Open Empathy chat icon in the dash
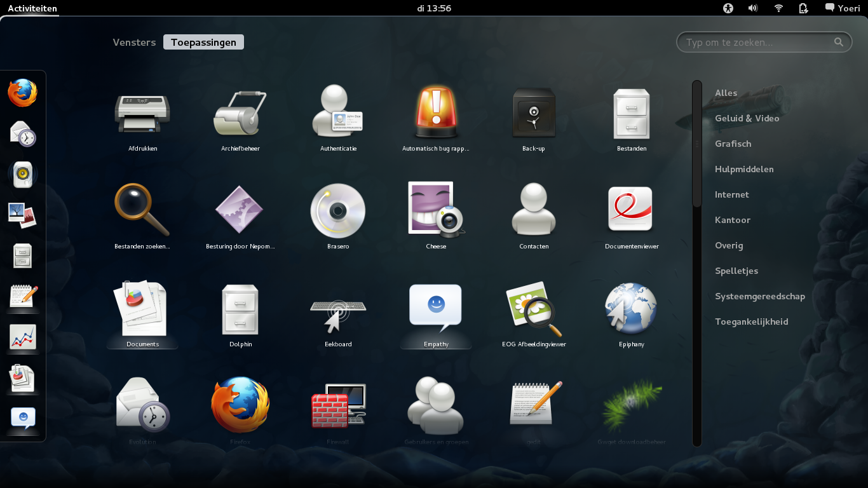868x488 pixels. (23, 418)
